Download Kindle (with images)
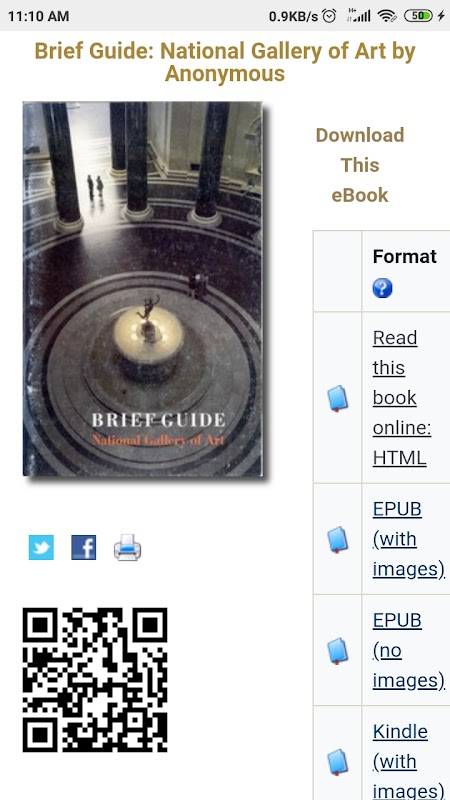The height and width of the screenshot is (800, 450). pyautogui.click(x=408, y=760)
